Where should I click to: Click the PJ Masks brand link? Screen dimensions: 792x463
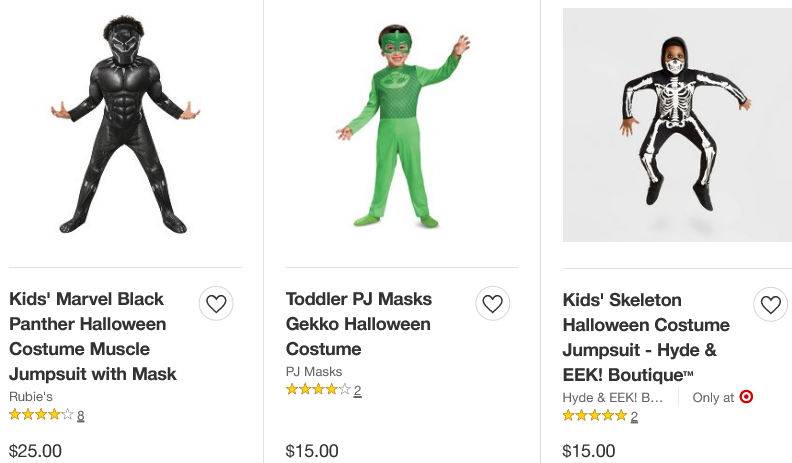point(314,371)
